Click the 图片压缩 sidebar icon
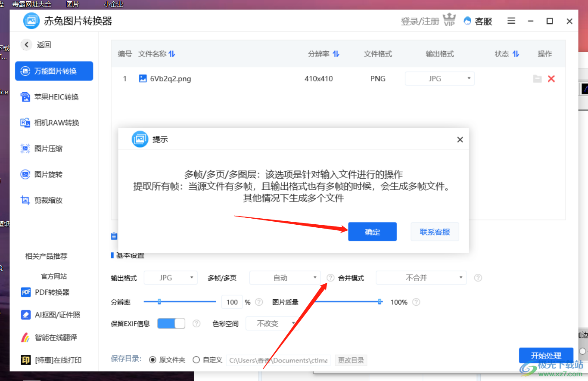Image resolution: width=588 pixels, height=381 pixels. [x=25, y=149]
